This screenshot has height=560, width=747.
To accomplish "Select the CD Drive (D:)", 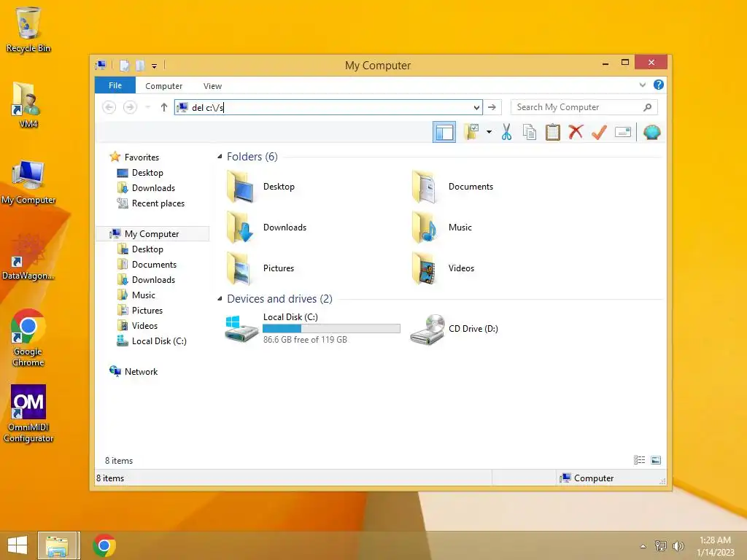I will coord(454,329).
